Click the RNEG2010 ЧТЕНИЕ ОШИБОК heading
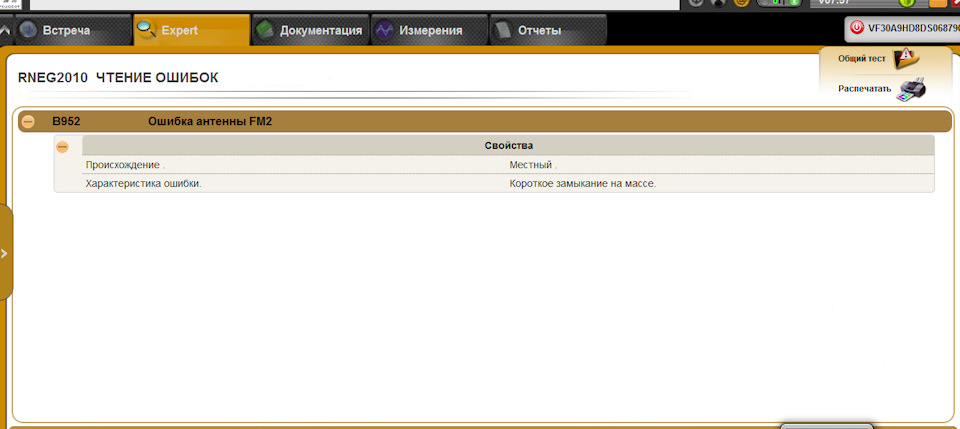The height and width of the screenshot is (429, 960). pos(118,78)
